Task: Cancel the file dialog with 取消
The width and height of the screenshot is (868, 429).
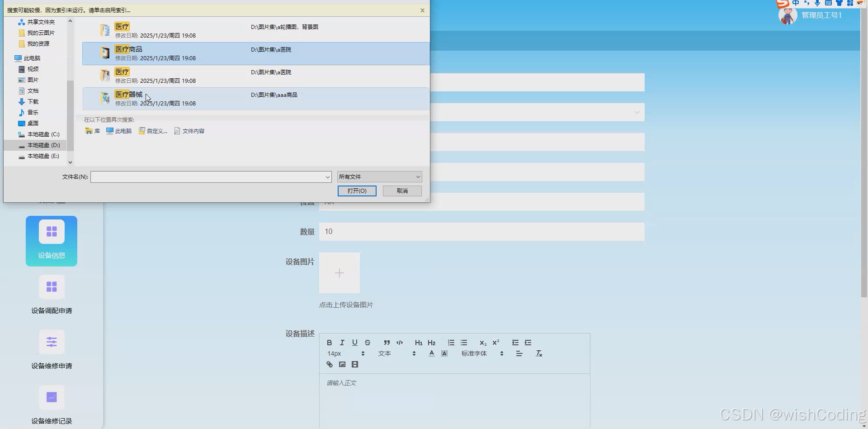Action: pyautogui.click(x=402, y=191)
